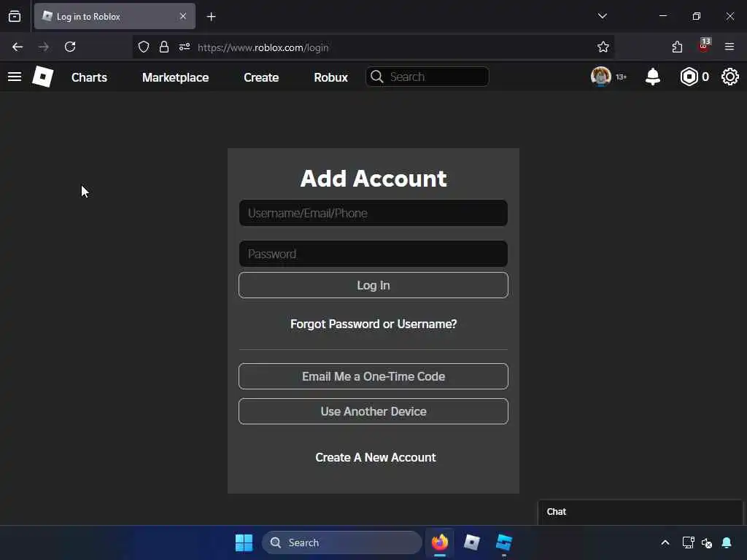
Task: Go back with the browser back arrow
Action: (18, 47)
